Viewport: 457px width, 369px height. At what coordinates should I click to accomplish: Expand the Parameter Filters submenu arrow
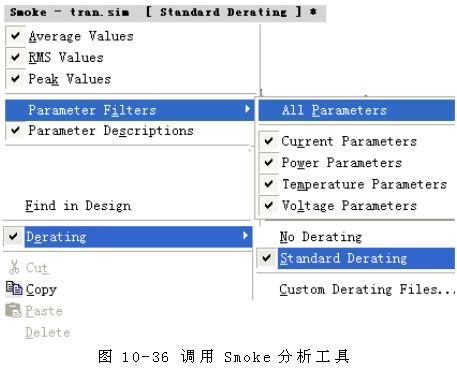[247, 109]
